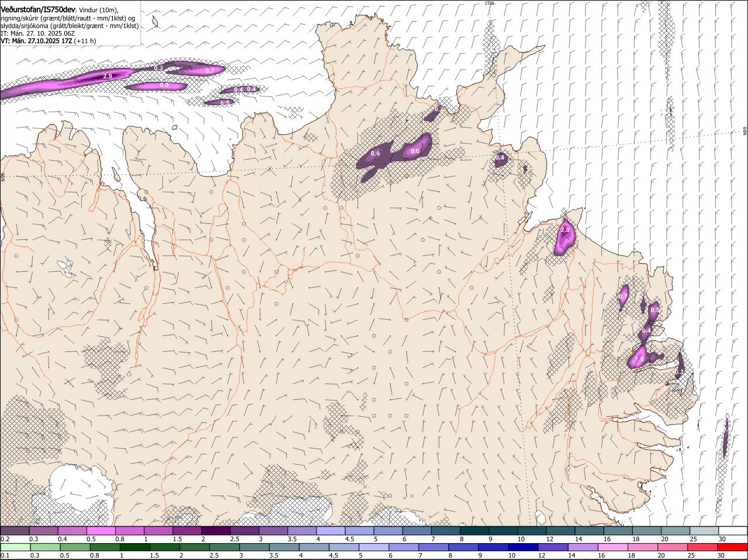
Task: Pick lower scale blue swatch between 10 and 12
Action: click(524, 547)
